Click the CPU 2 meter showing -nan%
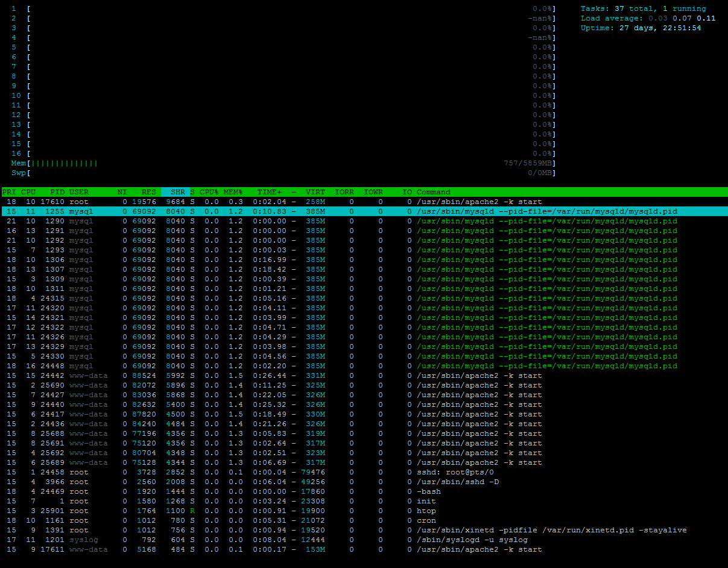The width and height of the screenshot is (728, 568). point(283,18)
